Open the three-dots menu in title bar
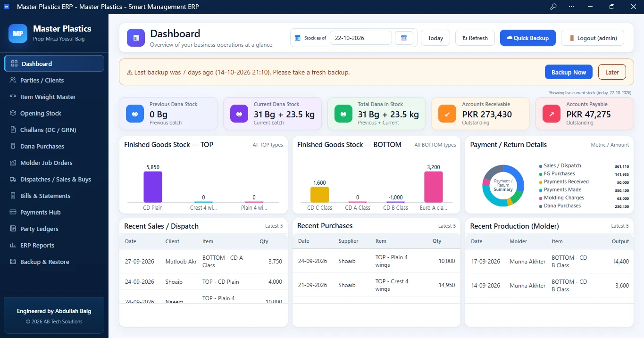Image resolution: width=644 pixels, height=338 pixels. pyautogui.click(x=571, y=7)
